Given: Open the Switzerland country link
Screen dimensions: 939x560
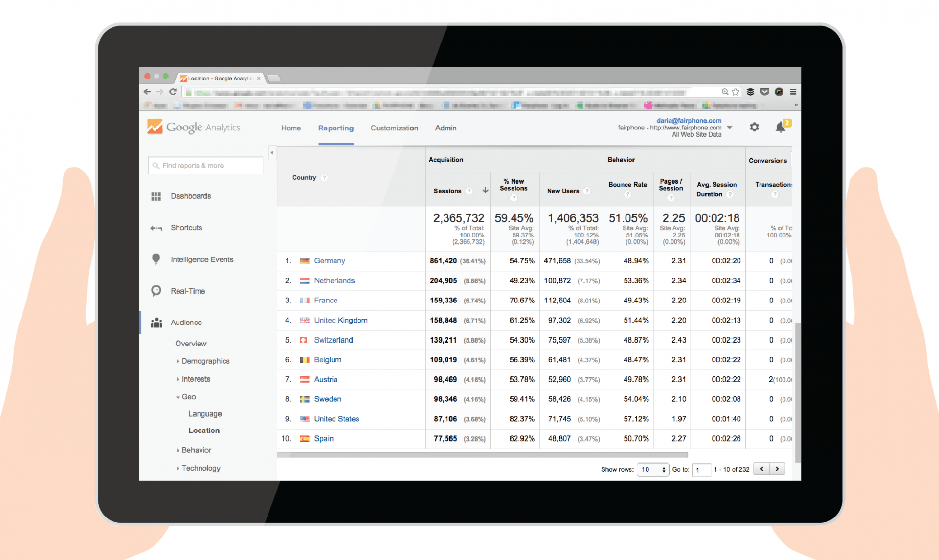Looking at the screenshot, I should (334, 340).
